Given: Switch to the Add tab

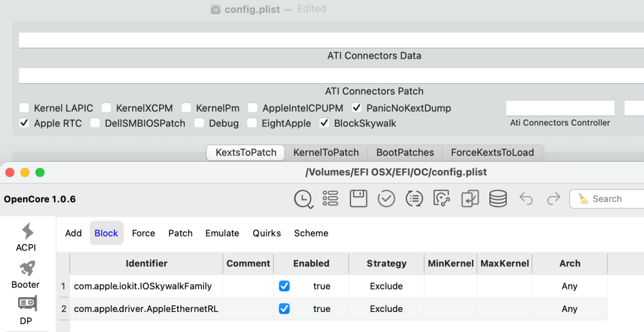Looking at the screenshot, I should pos(73,233).
